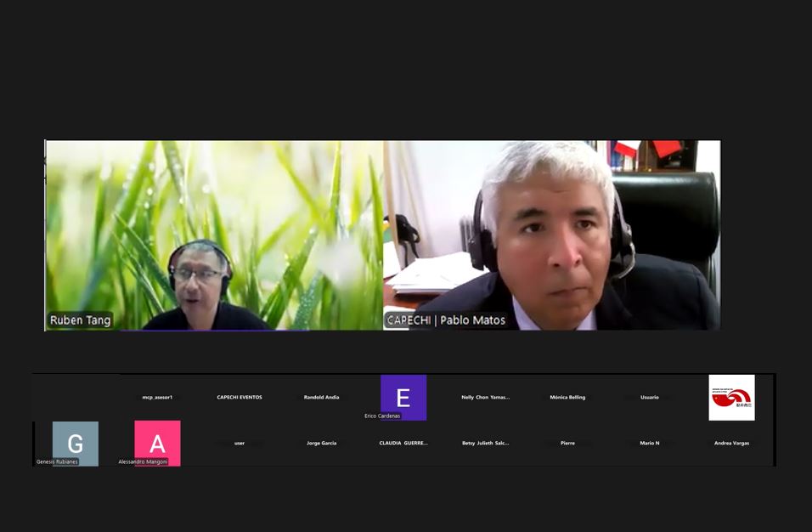Select the Randold Andia participant tile
The width and height of the screenshot is (812, 532).
(x=321, y=397)
